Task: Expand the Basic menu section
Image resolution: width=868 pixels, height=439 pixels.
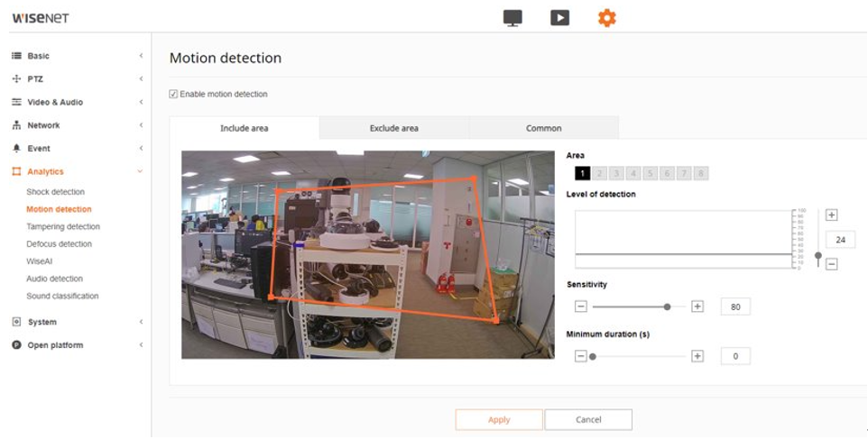Action: pyautogui.click(x=39, y=56)
